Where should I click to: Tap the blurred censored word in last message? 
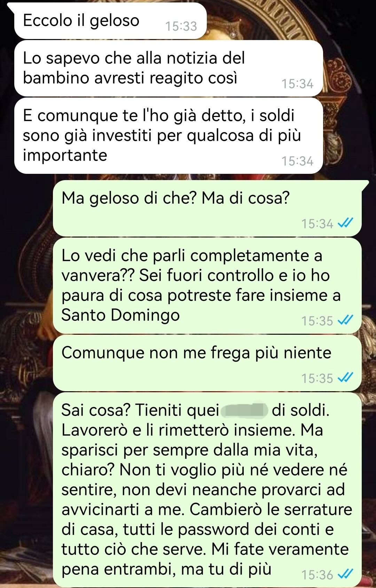[x=244, y=410]
